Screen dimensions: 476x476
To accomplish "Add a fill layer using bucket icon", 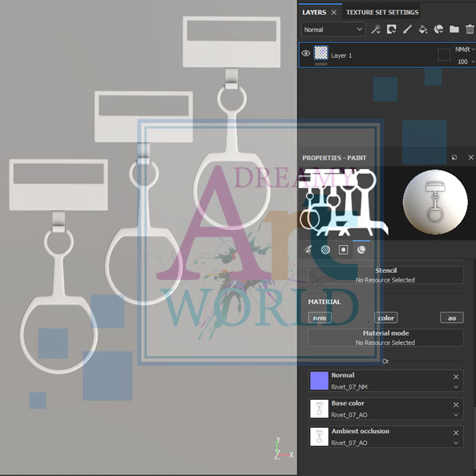I will (x=423, y=29).
